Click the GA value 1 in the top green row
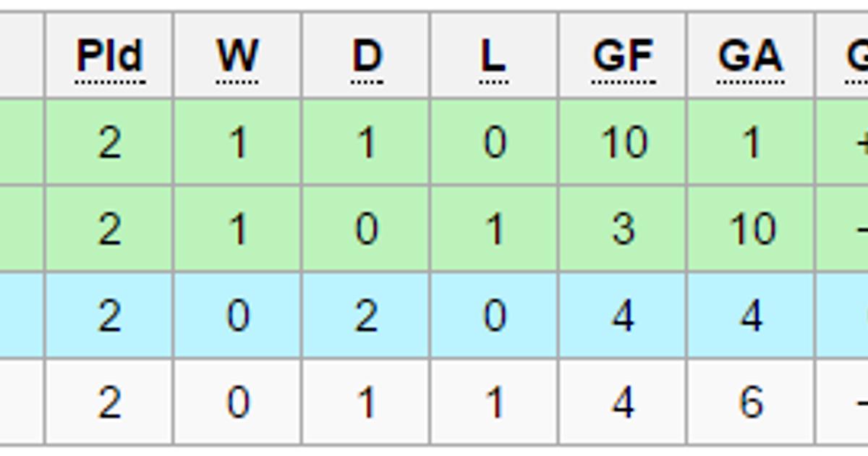 pyautogui.click(x=751, y=143)
